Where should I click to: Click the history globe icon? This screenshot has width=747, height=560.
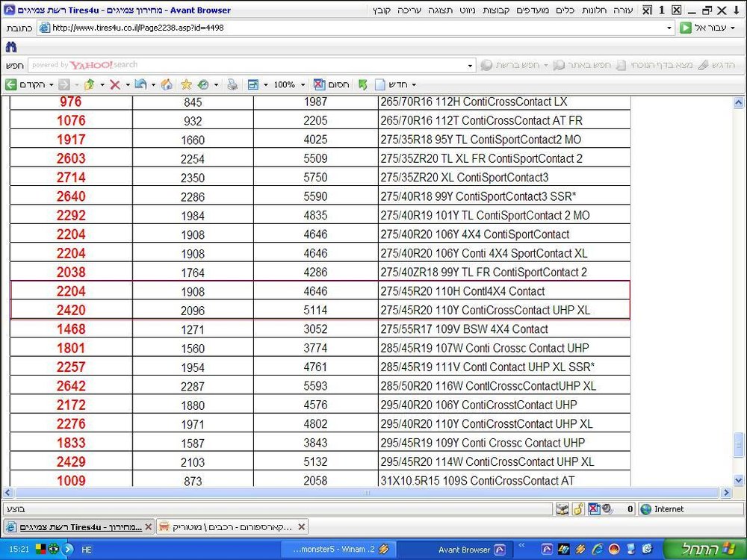click(x=203, y=85)
